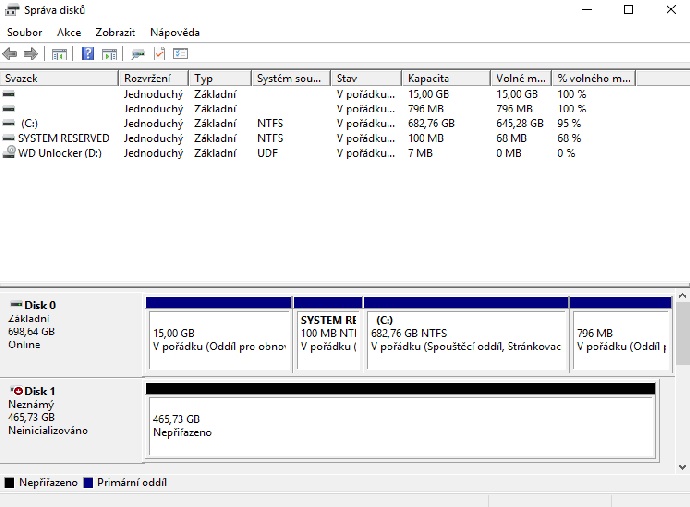The height and width of the screenshot is (507, 690).
Task: Click the UDF file system cell
Action: pyautogui.click(x=268, y=153)
